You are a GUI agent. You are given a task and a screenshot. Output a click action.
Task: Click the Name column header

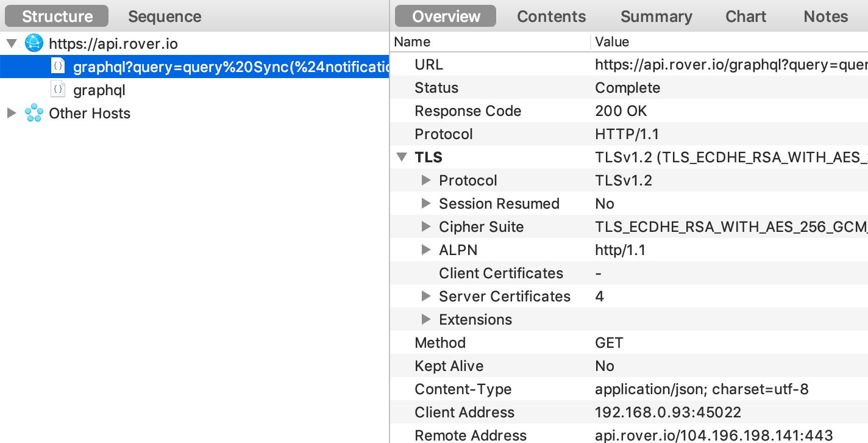coord(412,41)
